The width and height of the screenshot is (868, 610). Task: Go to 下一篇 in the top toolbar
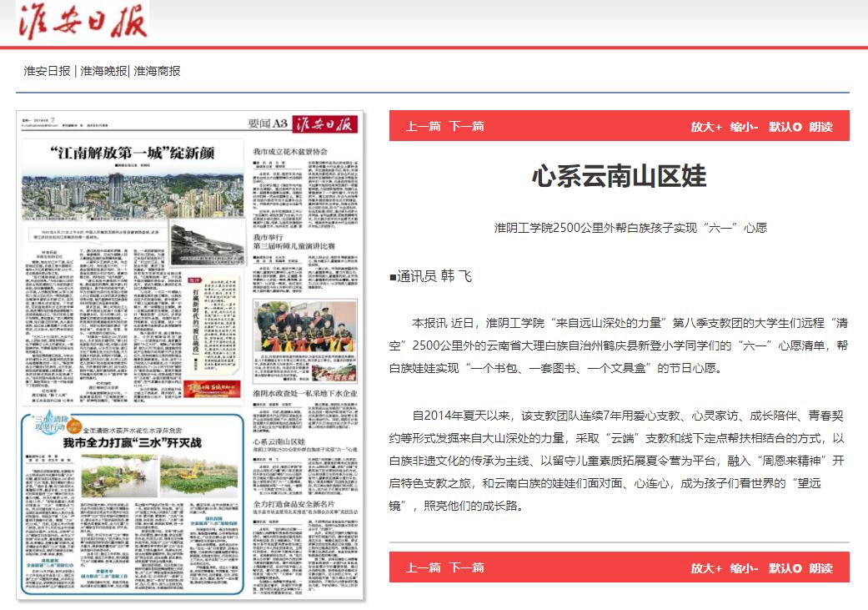(466, 127)
